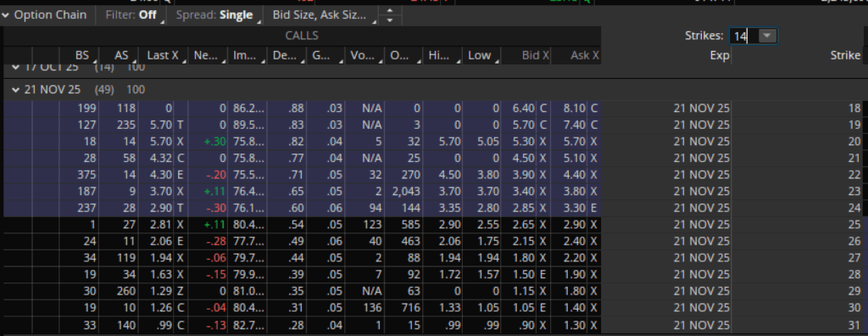Click the Hi... high column header
This screenshot has width=868, height=336.
click(442, 55)
